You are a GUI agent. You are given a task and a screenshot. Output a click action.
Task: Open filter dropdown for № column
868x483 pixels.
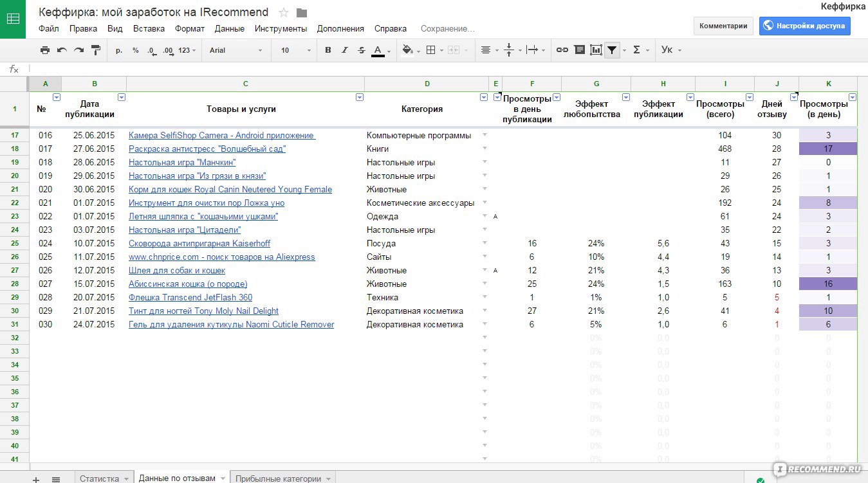[57, 97]
